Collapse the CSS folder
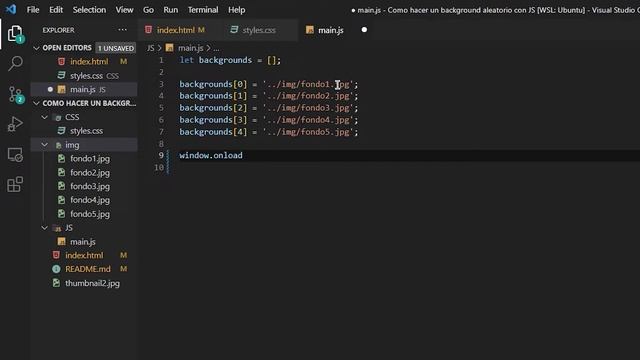640x360 pixels. [45, 117]
